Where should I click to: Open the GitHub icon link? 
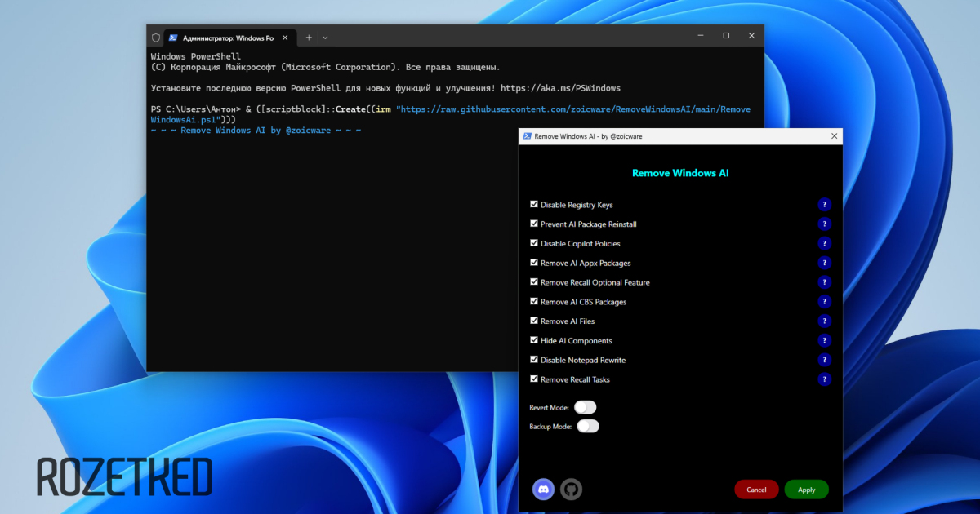[571, 489]
